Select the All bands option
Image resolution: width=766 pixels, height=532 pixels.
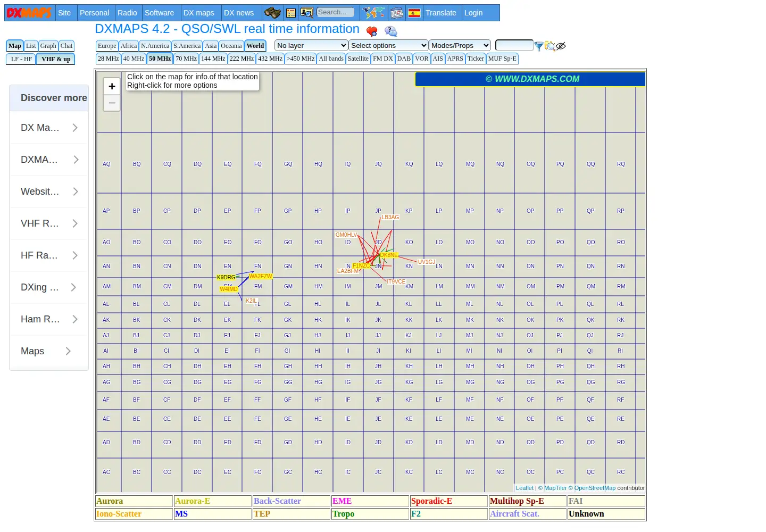tap(331, 59)
